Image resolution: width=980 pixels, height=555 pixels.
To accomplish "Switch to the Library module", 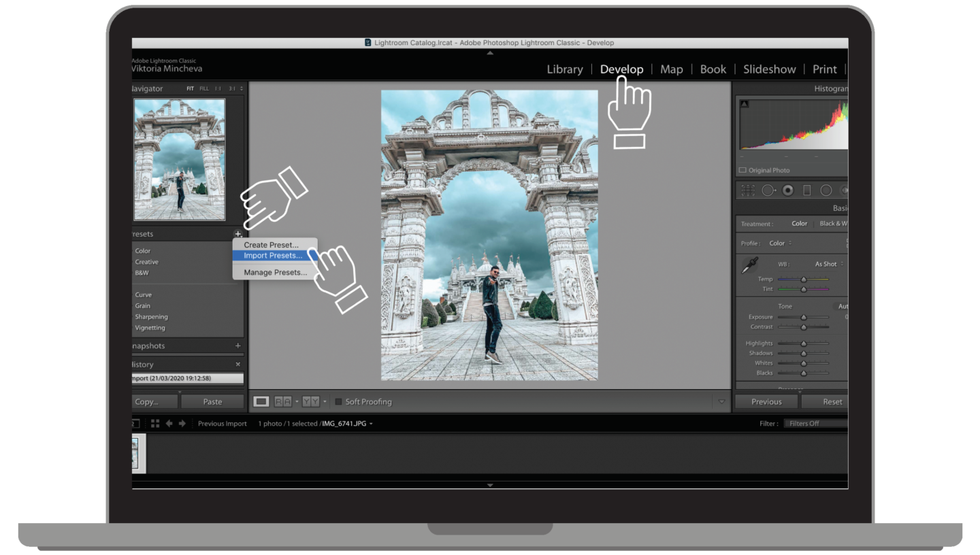I will (564, 69).
